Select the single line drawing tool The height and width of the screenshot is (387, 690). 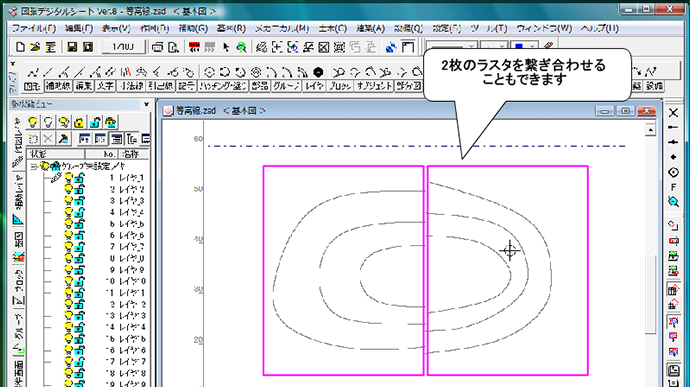48,72
